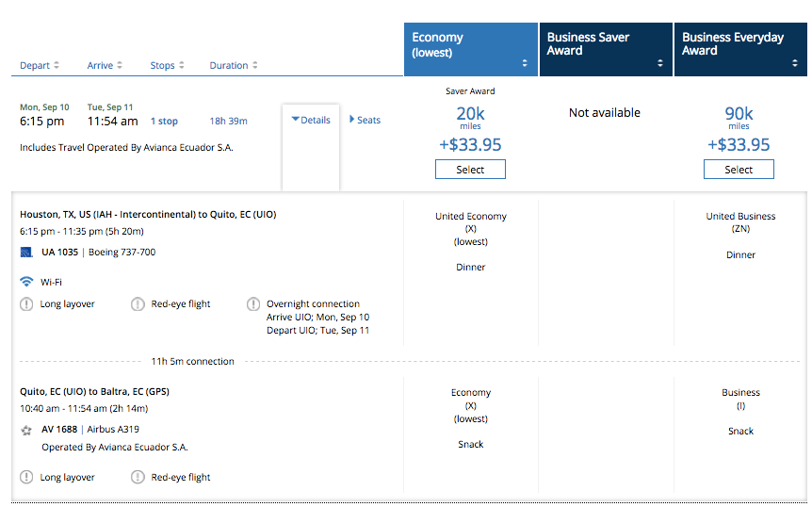The width and height of the screenshot is (812, 507).
Task: Click Long layover alert icon on Quito–Baltra segment
Action: [26, 478]
